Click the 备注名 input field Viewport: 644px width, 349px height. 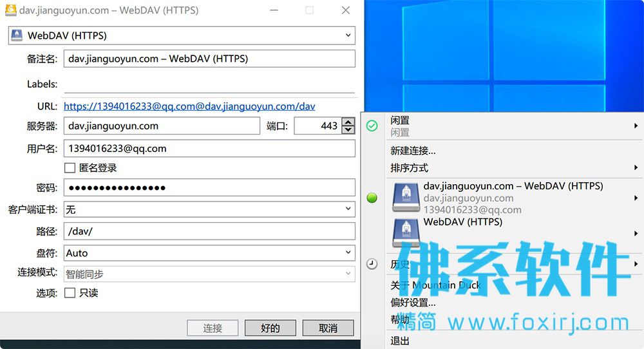tap(209, 59)
